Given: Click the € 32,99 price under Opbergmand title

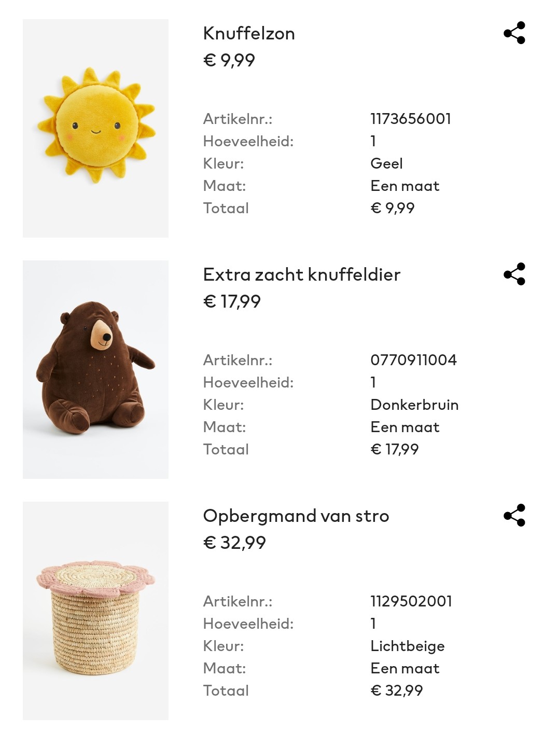Looking at the screenshot, I should coord(234,543).
